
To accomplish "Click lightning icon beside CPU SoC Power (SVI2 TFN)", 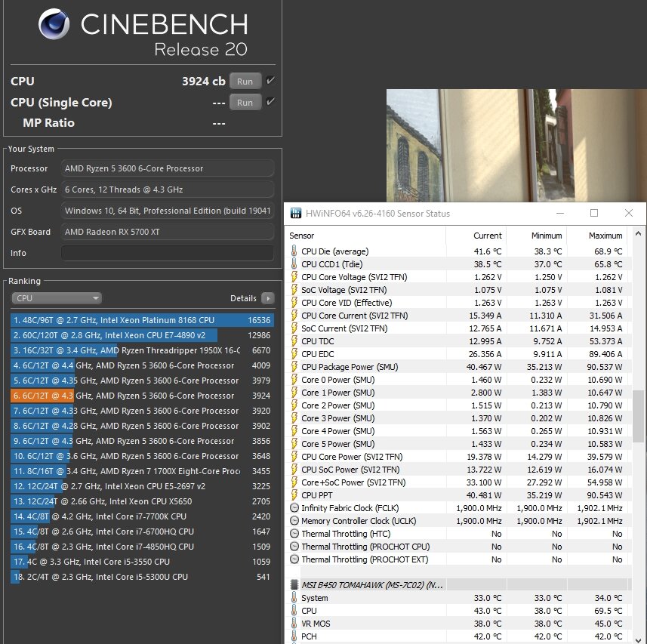I will point(294,470).
